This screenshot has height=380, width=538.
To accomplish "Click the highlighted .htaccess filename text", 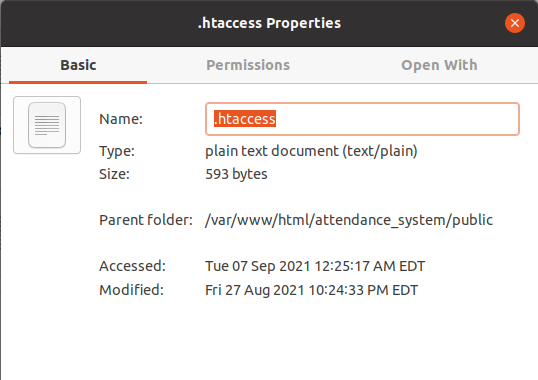I will tap(245, 119).
